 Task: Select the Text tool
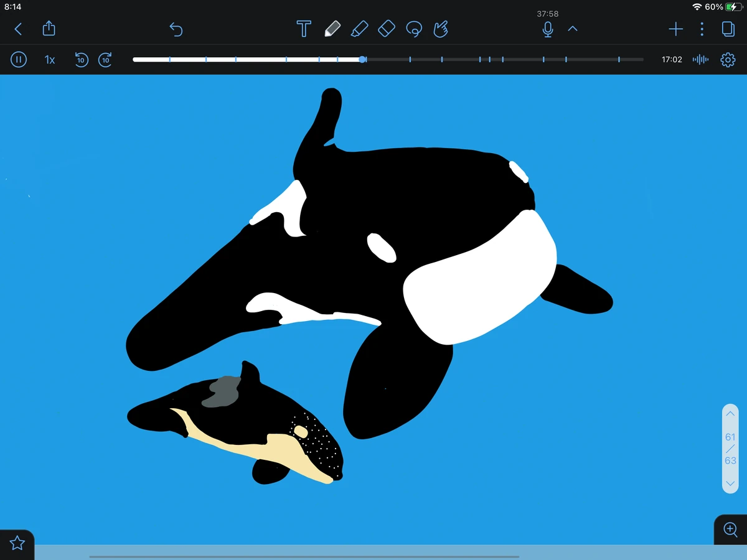click(304, 29)
